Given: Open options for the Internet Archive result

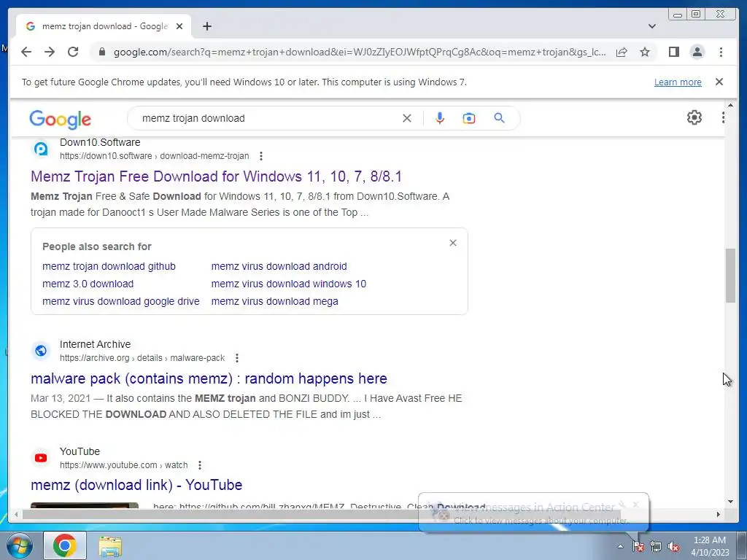Looking at the screenshot, I should click(237, 357).
